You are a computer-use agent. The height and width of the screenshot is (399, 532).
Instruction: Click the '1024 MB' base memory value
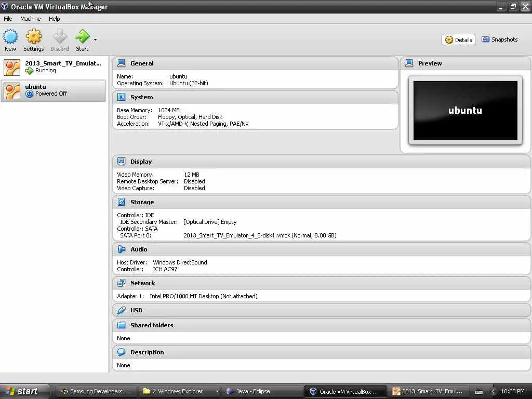click(169, 110)
